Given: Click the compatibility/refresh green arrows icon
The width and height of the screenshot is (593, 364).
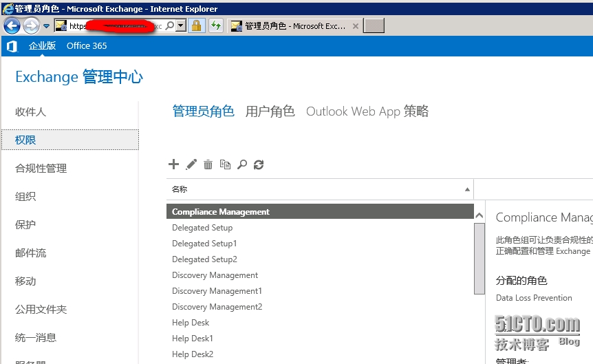Looking at the screenshot, I should [x=216, y=25].
